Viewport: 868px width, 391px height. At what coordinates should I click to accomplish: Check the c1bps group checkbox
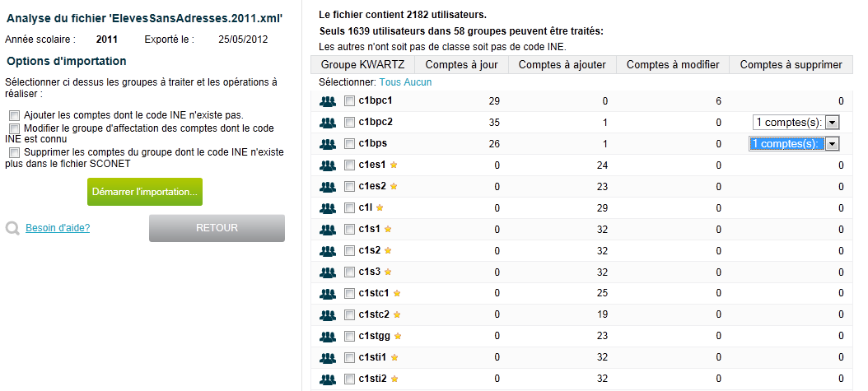[349, 144]
